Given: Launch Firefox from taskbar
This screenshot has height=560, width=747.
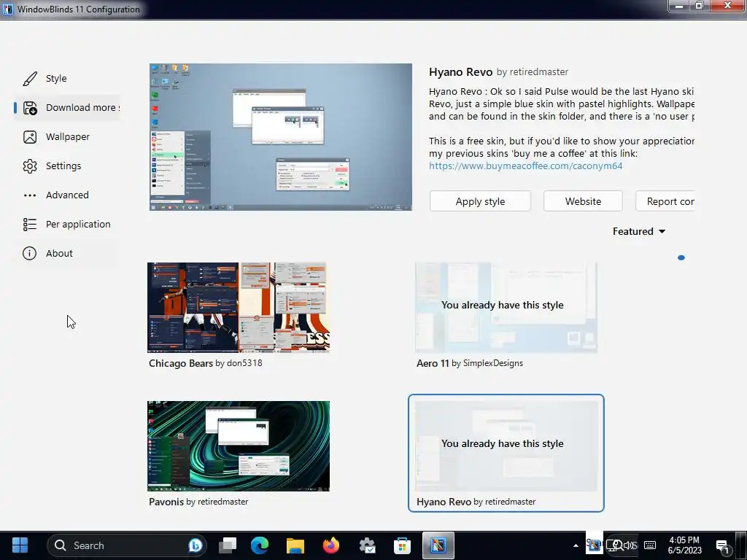Looking at the screenshot, I should pos(331,545).
